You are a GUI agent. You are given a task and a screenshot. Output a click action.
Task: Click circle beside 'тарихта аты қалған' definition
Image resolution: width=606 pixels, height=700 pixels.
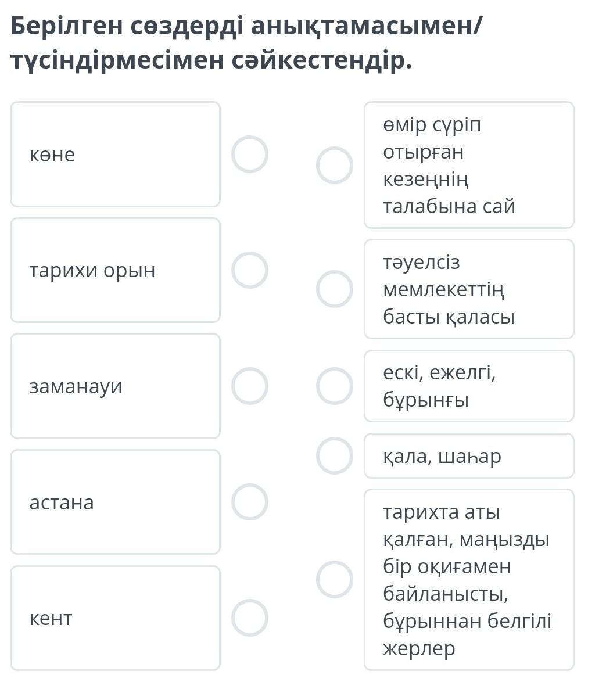click(x=334, y=579)
